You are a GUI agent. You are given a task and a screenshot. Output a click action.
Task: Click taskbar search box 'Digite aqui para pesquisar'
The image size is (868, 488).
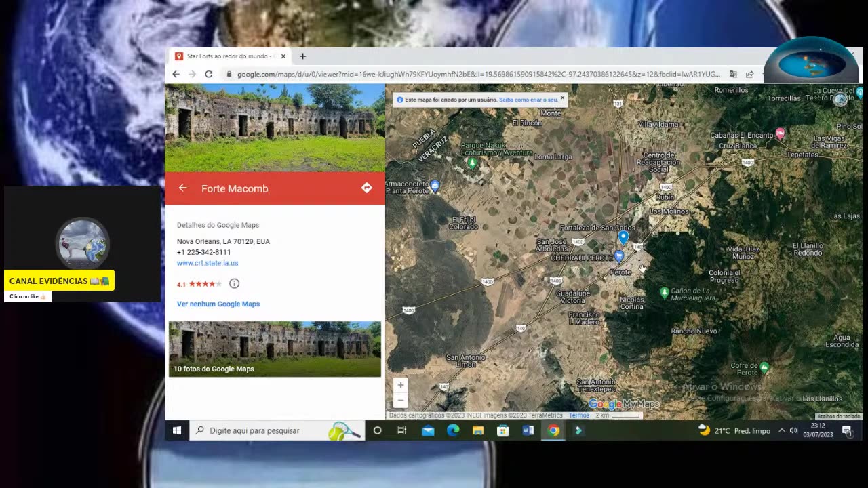(x=277, y=430)
